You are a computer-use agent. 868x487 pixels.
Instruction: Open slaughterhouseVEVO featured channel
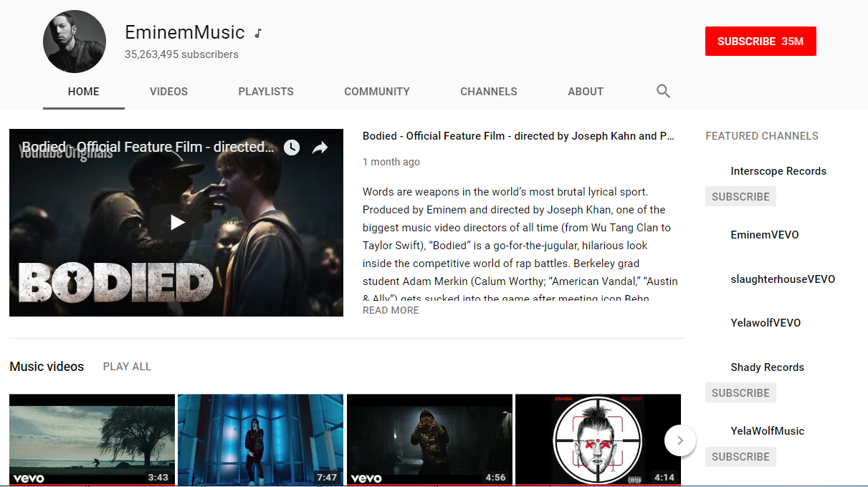tap(783, 279)
